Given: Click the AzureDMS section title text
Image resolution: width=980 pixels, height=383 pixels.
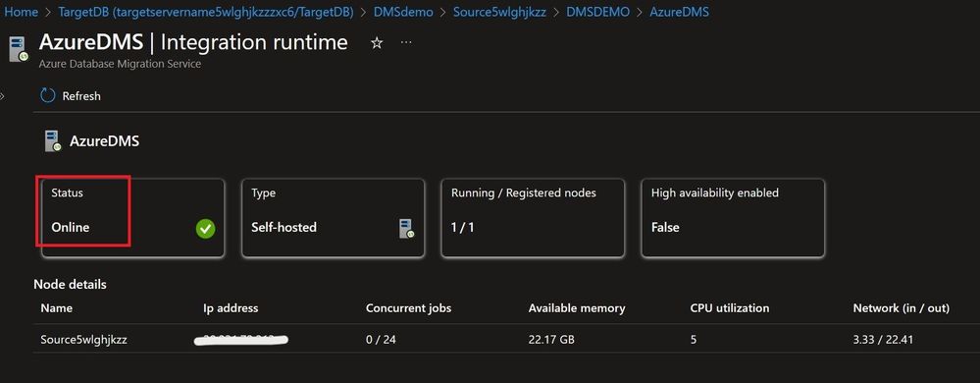Looking at the screenshot, I should pyautogui.click(x=104, y=141).
